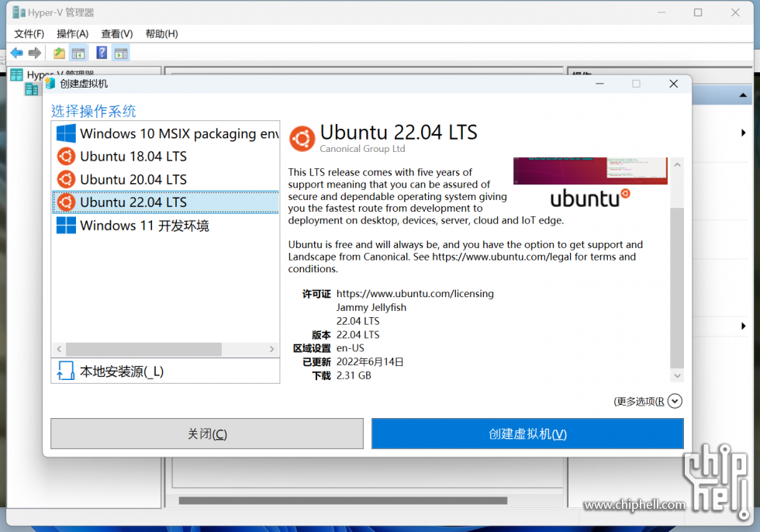
Task: Close the 创建虚拟机 dialog window
Action: click(x=673, y=84)
